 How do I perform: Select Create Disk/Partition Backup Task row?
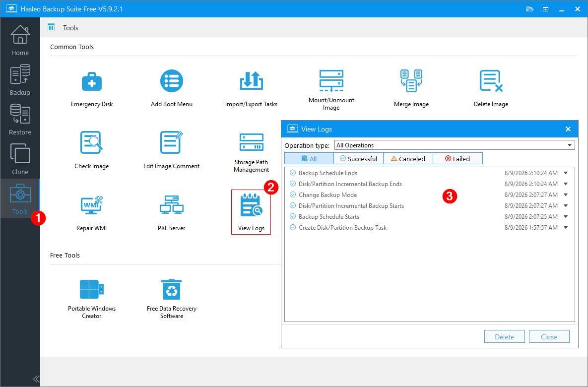pyautogui.click(x=429, y=227)
